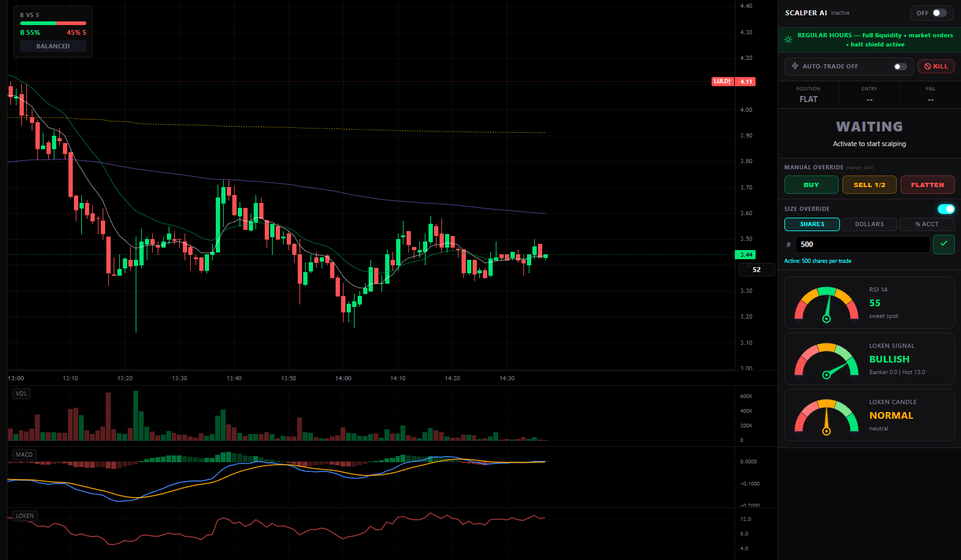Image resolution: width=961 pixels, height=560 pixels.
Task: Switch to the % ACCT sizing tab
Action: [926, 224]
